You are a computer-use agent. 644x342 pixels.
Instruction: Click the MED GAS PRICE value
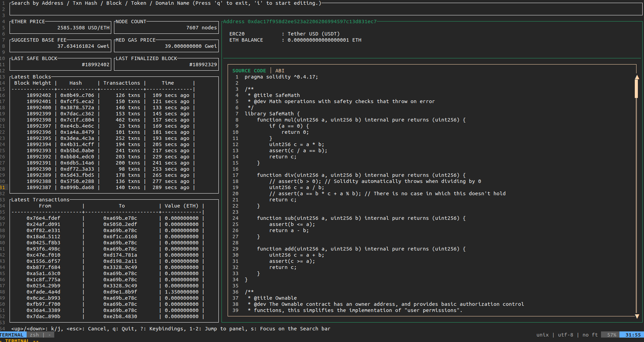pyautogui.click(x=191, y=46)
